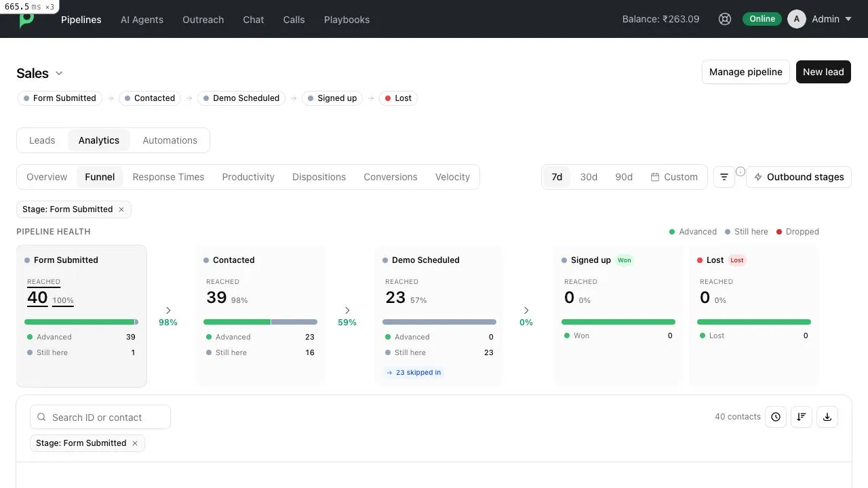Go to AI Agents in navigation
Viewport: 868px width, 488px height.
point(142,20)
